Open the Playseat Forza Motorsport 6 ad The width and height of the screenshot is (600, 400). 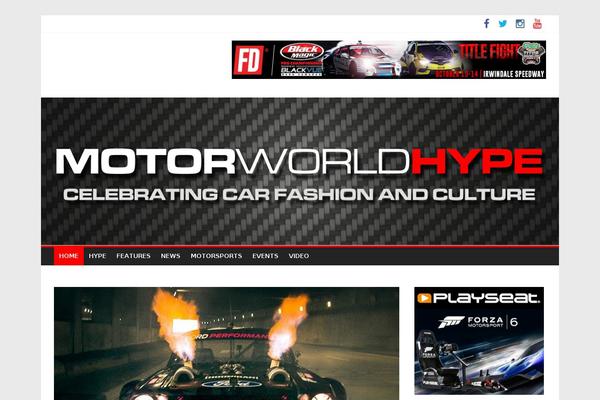click(479, 341)
